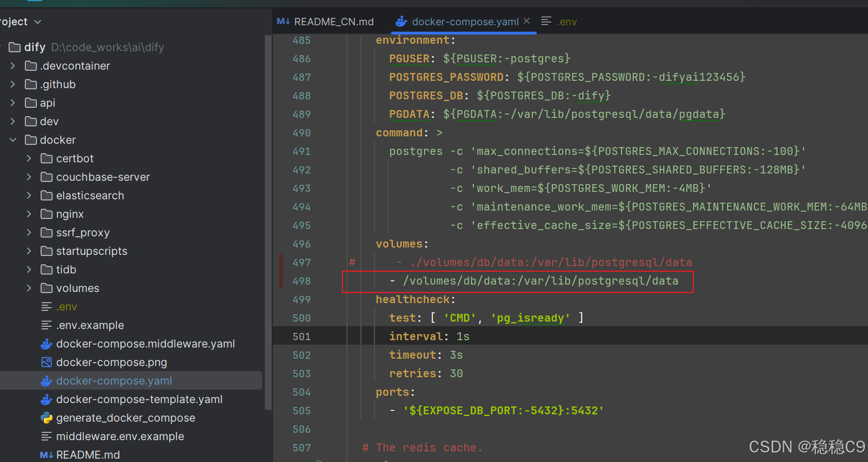The image size is (868, 462).
Task: Click the volumes folder icon
Action: (47, 288)
